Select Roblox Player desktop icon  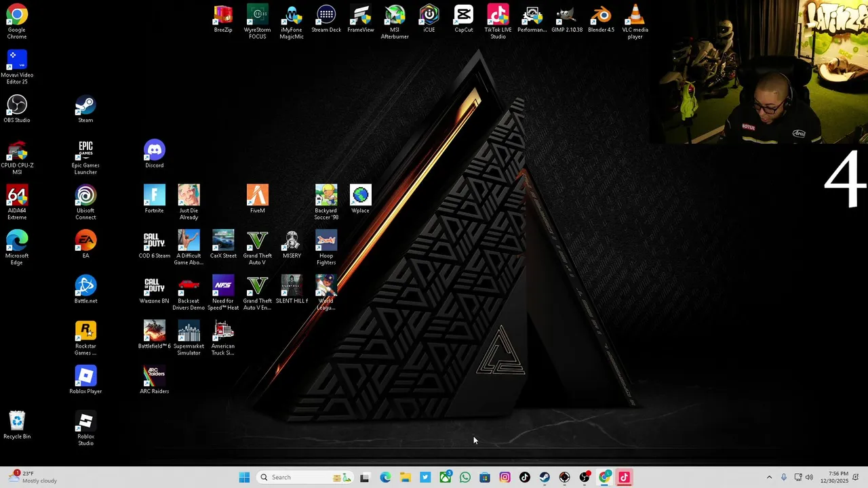tap(85, 380)
